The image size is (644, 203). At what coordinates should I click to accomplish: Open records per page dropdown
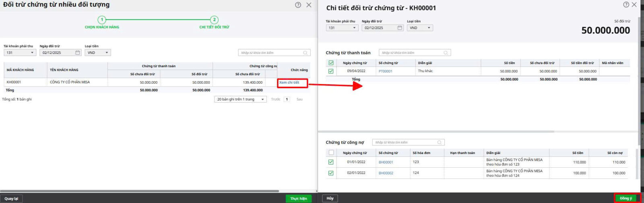[262, 99]
